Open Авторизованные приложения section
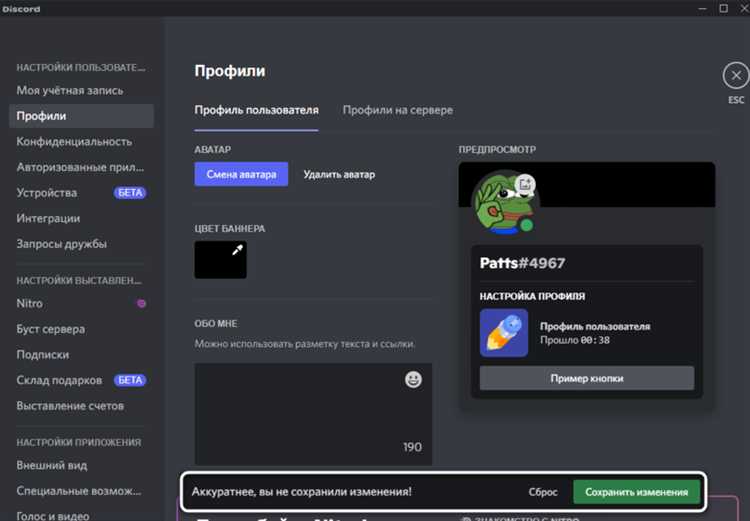 coord(81,167)
